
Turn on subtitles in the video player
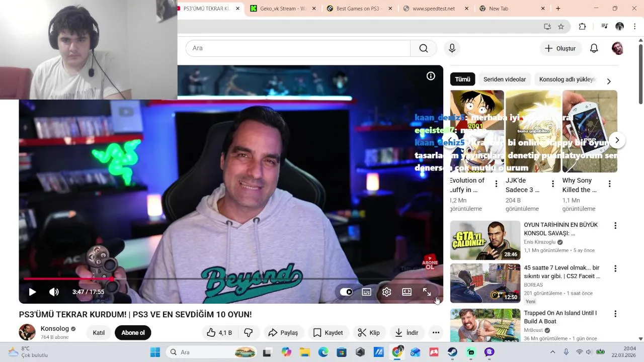point(366,292)
